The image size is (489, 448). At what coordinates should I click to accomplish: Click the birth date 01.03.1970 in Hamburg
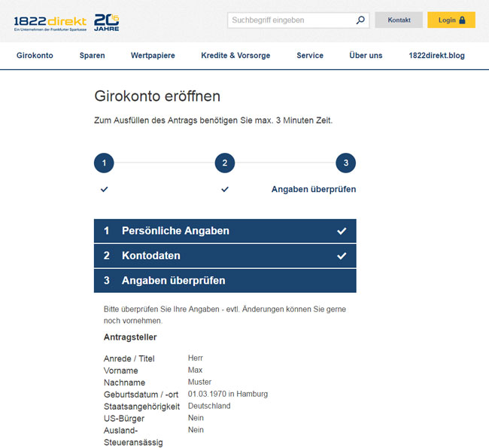point(228,394)
